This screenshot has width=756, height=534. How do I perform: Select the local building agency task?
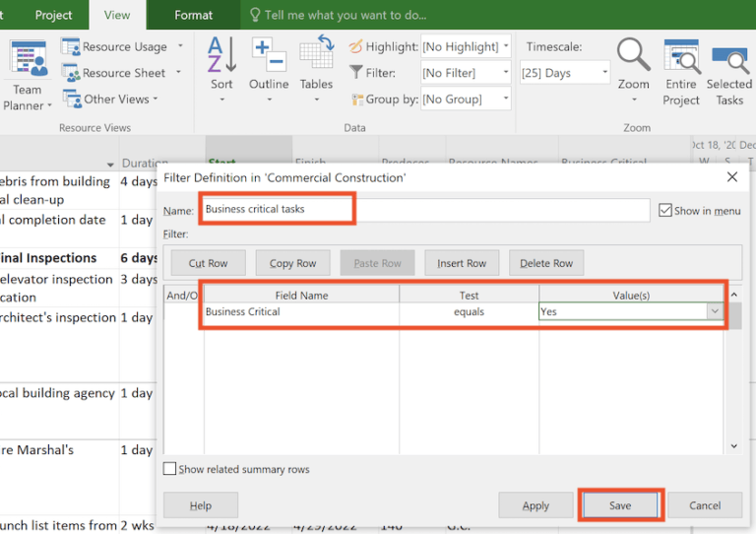pos(57,393)
